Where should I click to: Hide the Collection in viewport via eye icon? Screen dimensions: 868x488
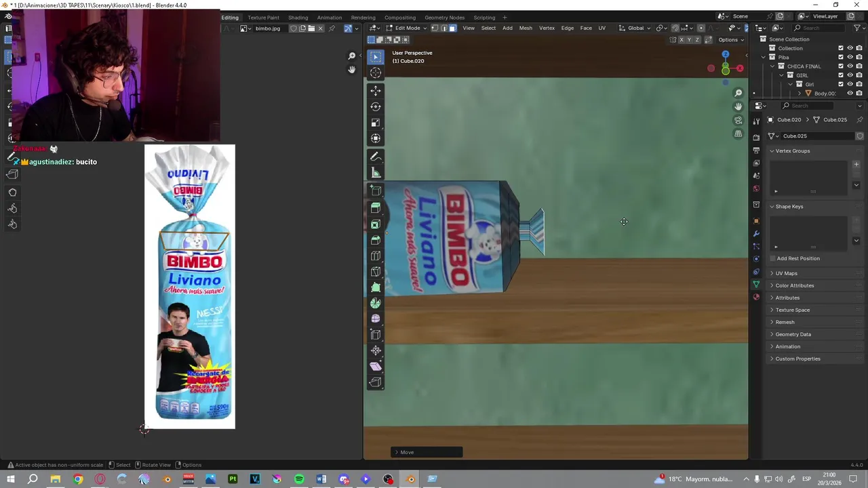[850, 48]
